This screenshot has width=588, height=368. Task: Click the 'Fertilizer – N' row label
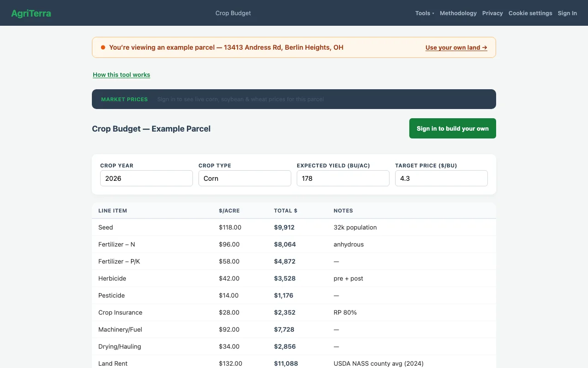coord(117,244)
